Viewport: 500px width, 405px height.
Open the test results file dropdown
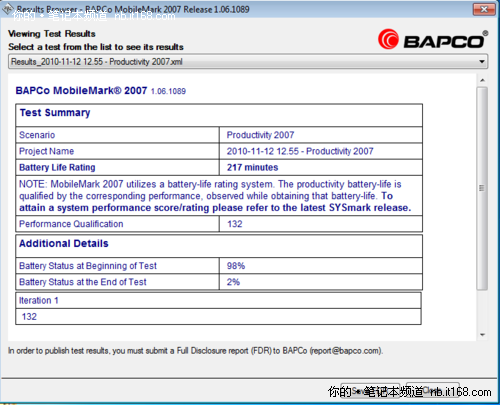pos(248,62)
